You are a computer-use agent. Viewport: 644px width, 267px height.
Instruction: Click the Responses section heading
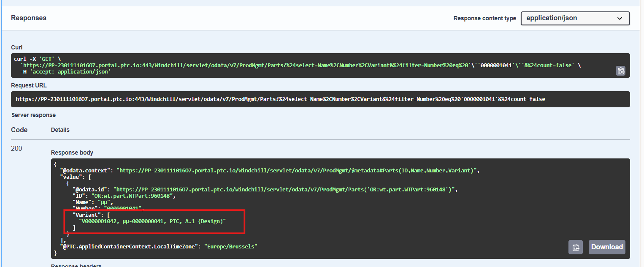pos(28,18)
